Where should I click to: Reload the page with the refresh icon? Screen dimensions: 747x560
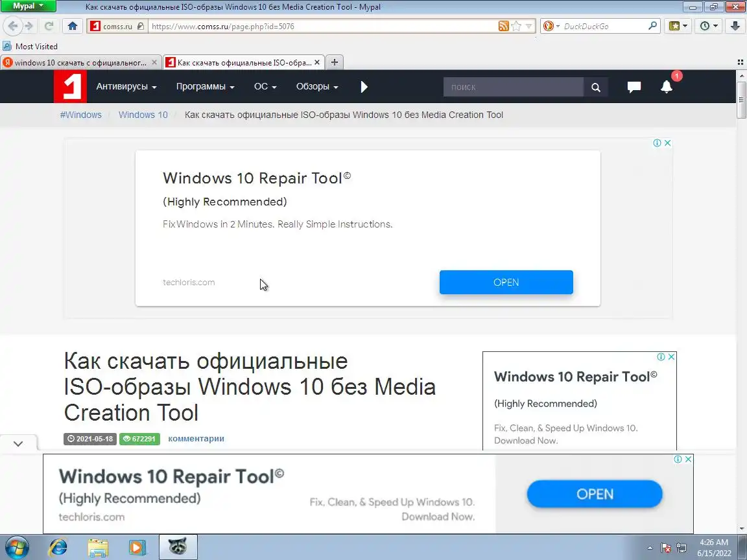pyautogui.click(x=49, y=26)
